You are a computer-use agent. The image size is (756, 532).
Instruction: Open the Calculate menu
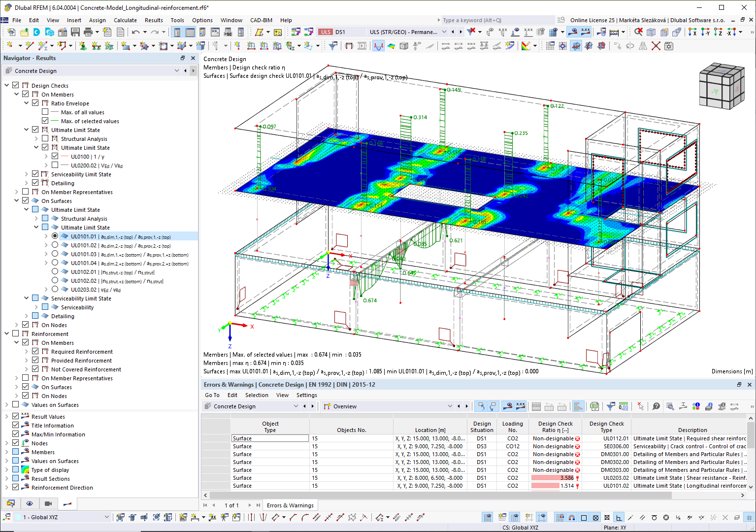tap(125, 20)
